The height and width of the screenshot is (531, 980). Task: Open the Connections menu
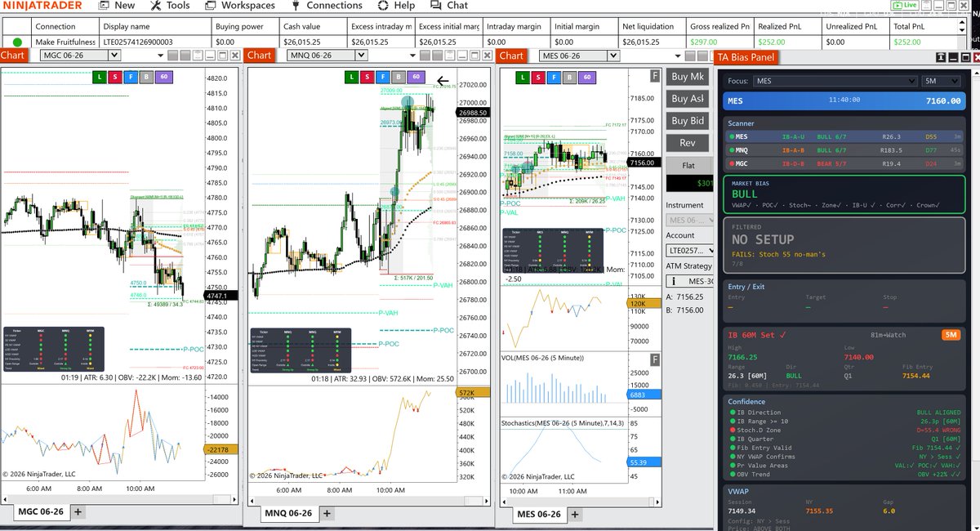coord(326,6)
